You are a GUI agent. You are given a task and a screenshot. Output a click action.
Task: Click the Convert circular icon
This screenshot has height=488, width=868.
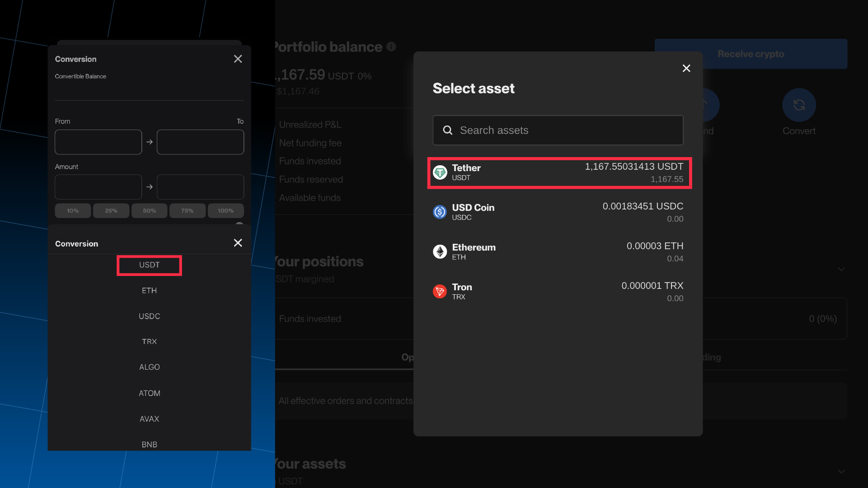799,105
